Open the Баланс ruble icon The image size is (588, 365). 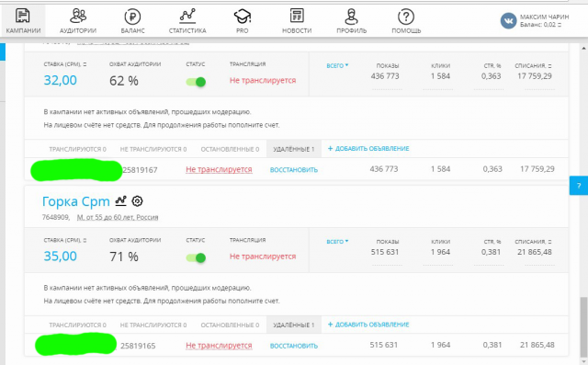(x=132, y=17)
